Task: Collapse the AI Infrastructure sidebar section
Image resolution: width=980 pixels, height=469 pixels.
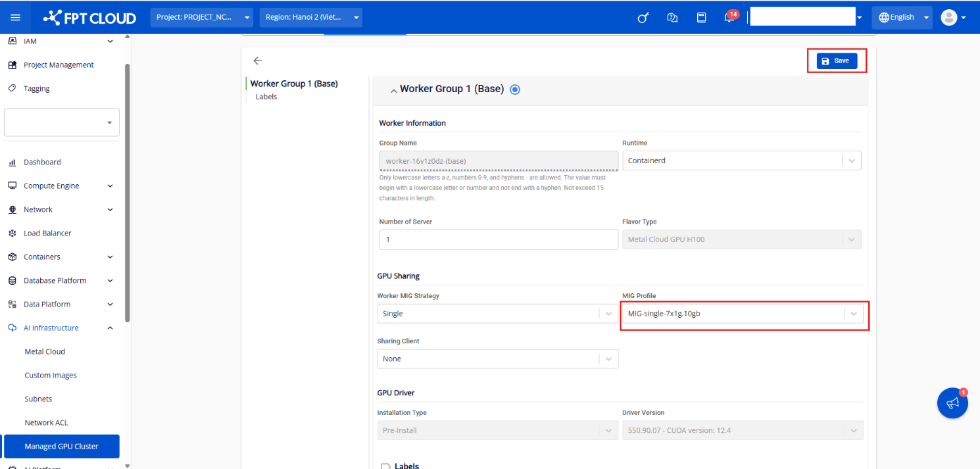Action: pos(110,328)
